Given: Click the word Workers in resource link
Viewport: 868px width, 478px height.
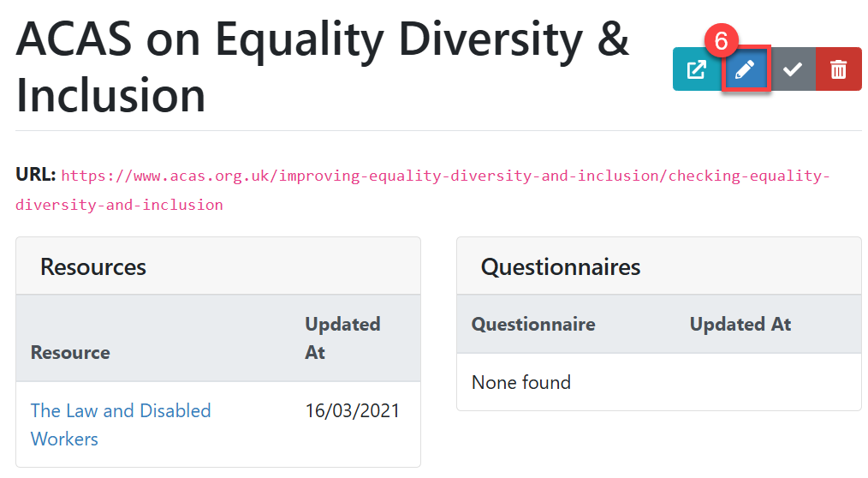Looking at the screenshot, I should (x=64, y=439).
